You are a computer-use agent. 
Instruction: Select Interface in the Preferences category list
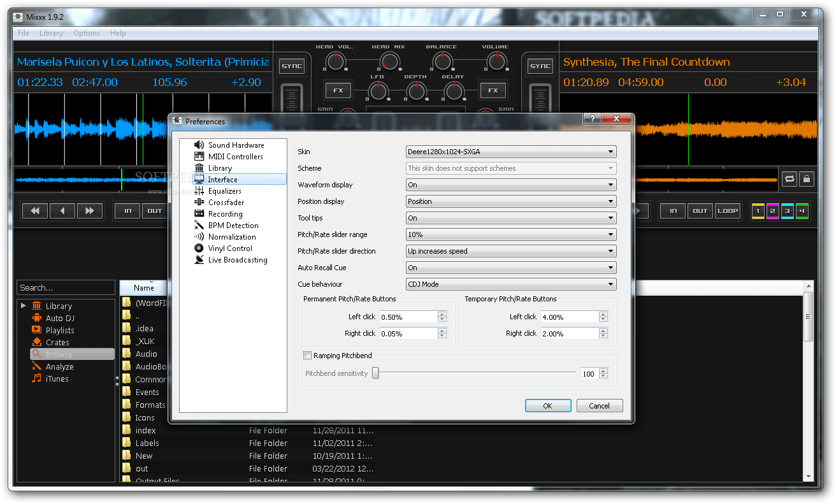coord(240,180)
